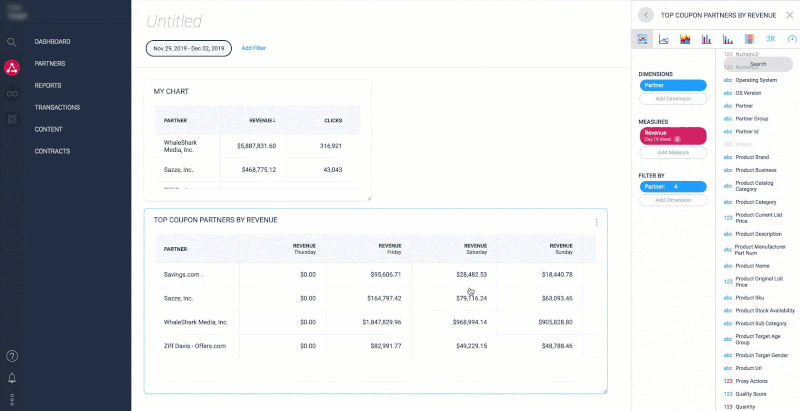800x411 pixels.
Task: Select the area chart type icon
Action: 685,39
